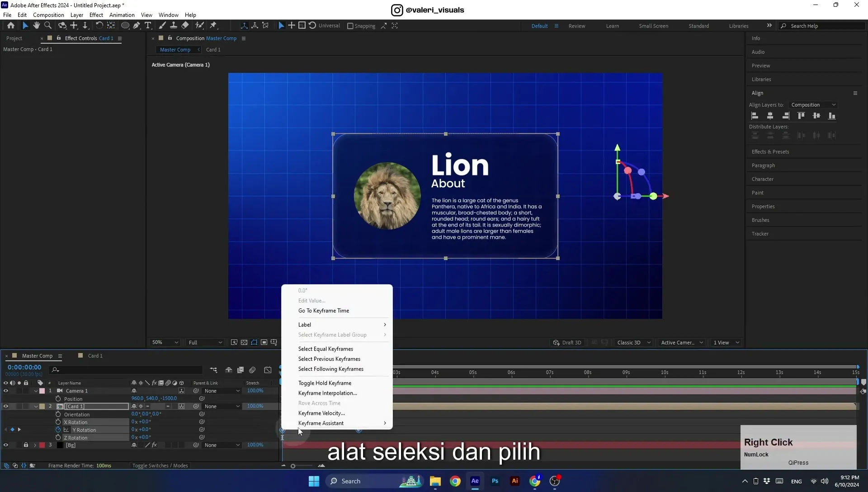Switch to Card 1 timeline tab
This screenshot has height=492, width=868.
pyautogui.click(x=95, y=356)
